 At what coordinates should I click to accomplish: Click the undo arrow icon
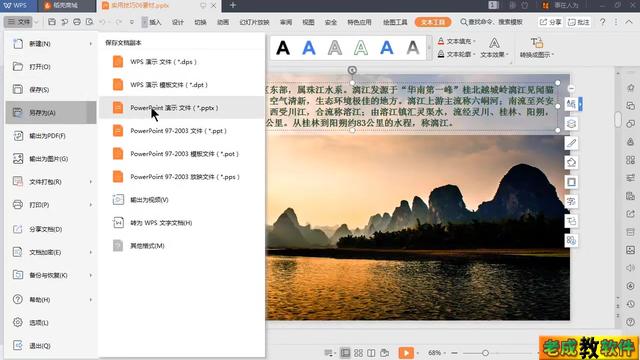coord(102,22)
